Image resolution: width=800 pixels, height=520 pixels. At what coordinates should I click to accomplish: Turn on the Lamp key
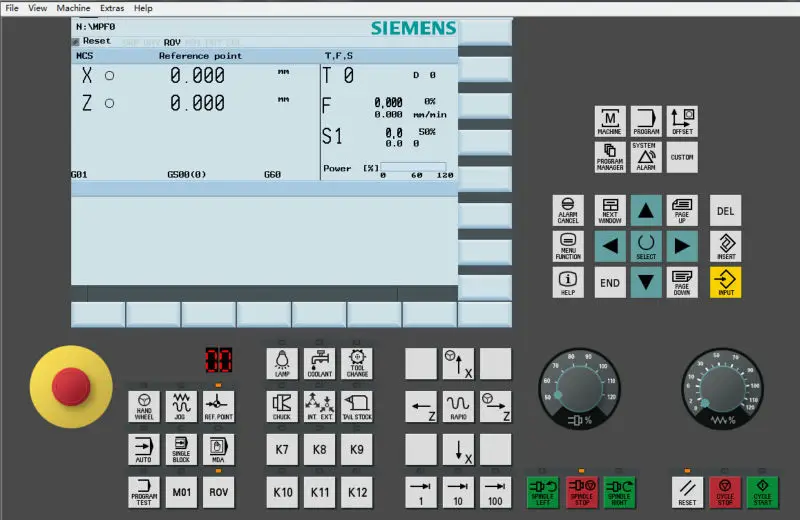pyautogui.click(x=283, y=364)
